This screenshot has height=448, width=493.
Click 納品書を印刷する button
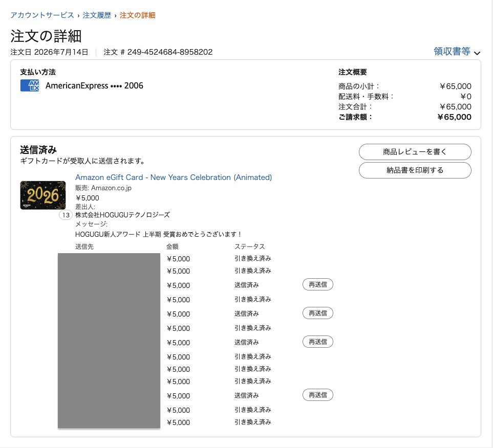click(x=415, y=170)
